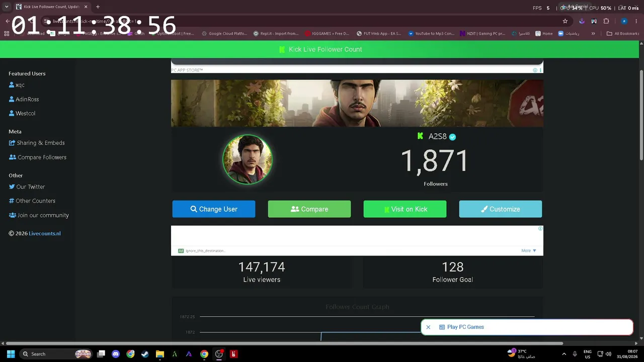
Task: Open AdinRoss featured user counter
Action: tap(24, 99)
